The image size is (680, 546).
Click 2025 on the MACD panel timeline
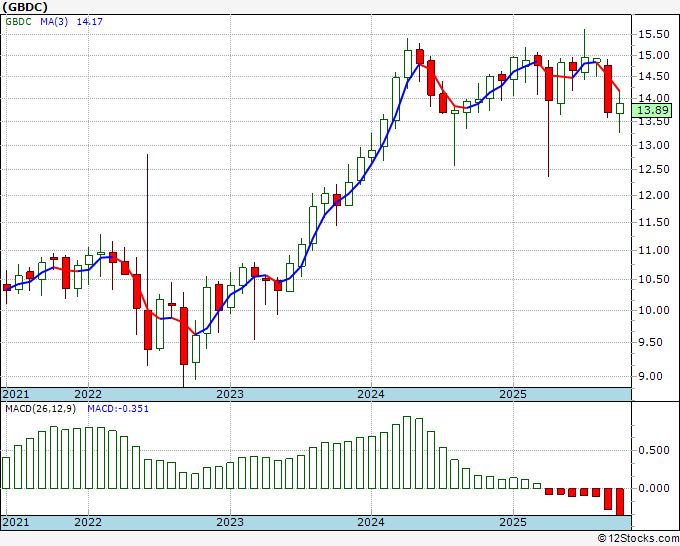click(x=513, y=522)
